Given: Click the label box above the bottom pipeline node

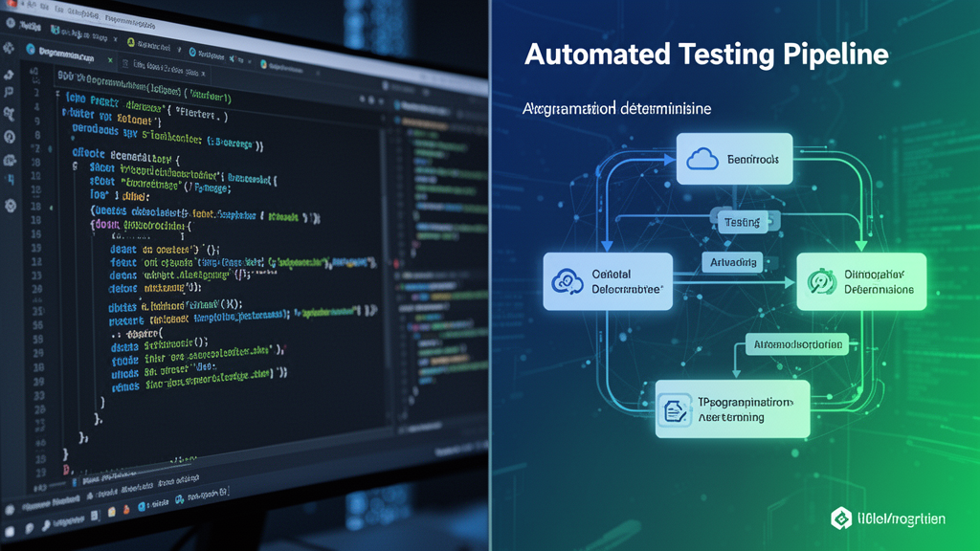Looking at the screenshot, I should (794, 343).
